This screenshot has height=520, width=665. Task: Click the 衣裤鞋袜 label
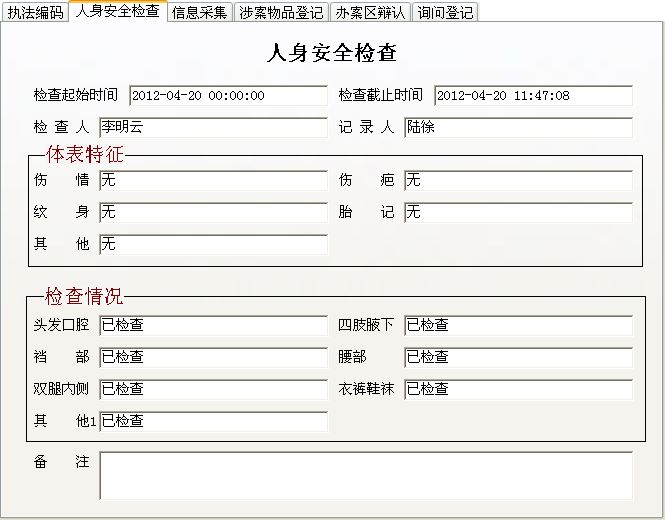click(366, 389)
